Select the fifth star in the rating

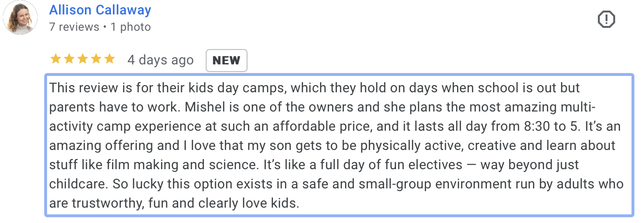click(x=110, y=59)
